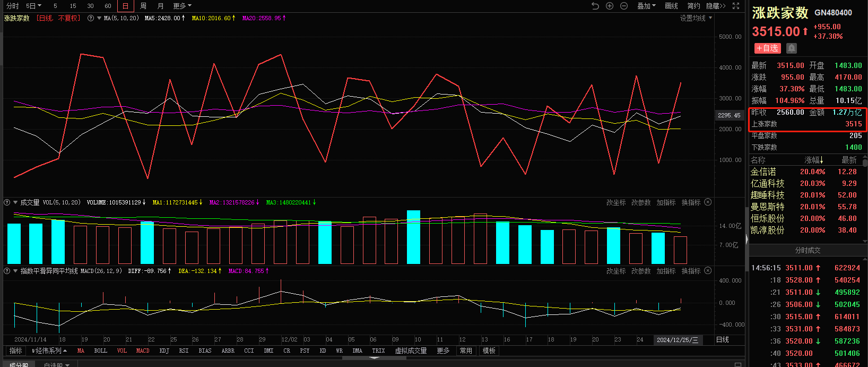The height and width of the screenshot is (367, 868).
Task: Open the 5日 period dropdown
Action: [x=34, y=6]
